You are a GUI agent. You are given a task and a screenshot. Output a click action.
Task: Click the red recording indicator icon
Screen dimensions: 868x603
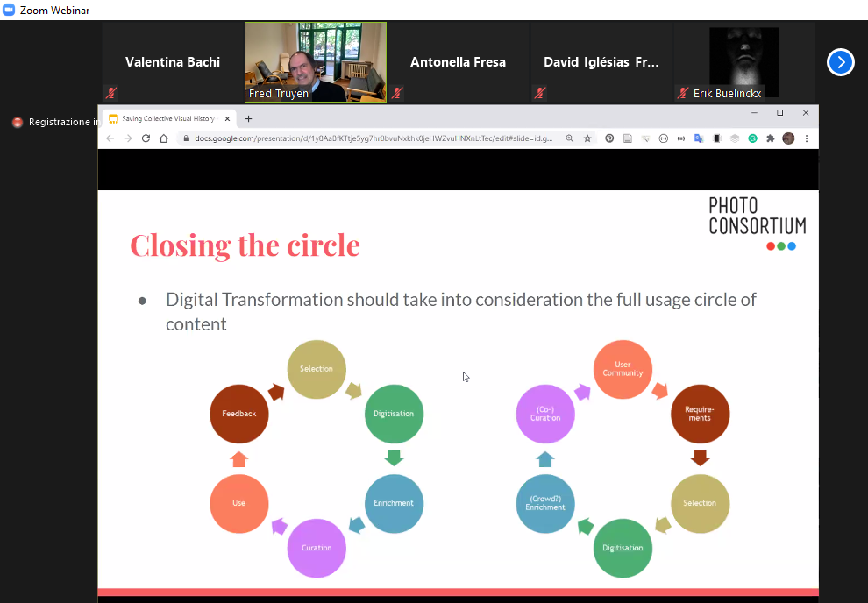[17, 123]
